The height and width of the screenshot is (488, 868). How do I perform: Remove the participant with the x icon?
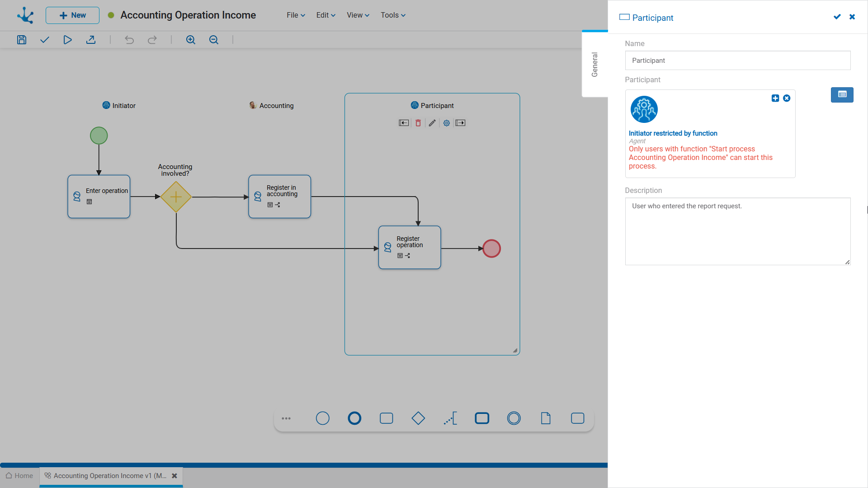click(x=787, y=98)
